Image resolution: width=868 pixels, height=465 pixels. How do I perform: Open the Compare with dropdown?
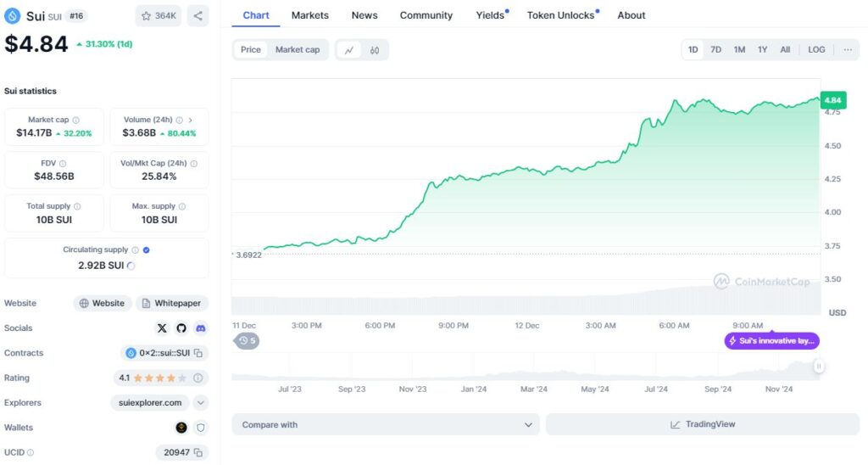(386, 424)
